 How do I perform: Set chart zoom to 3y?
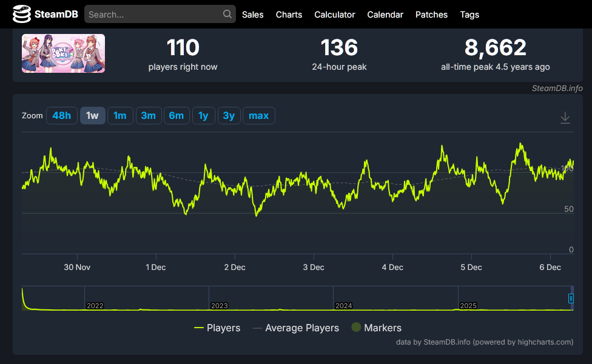click(229, 115)
